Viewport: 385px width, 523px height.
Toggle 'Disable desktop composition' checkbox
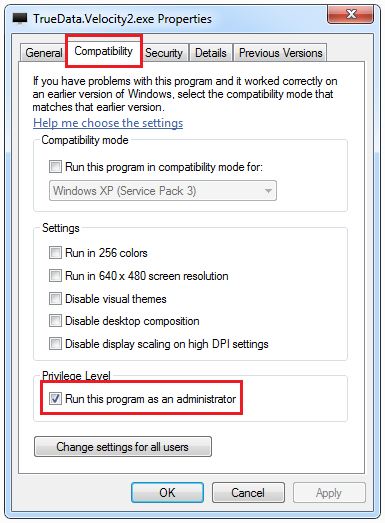coord(55,321)
